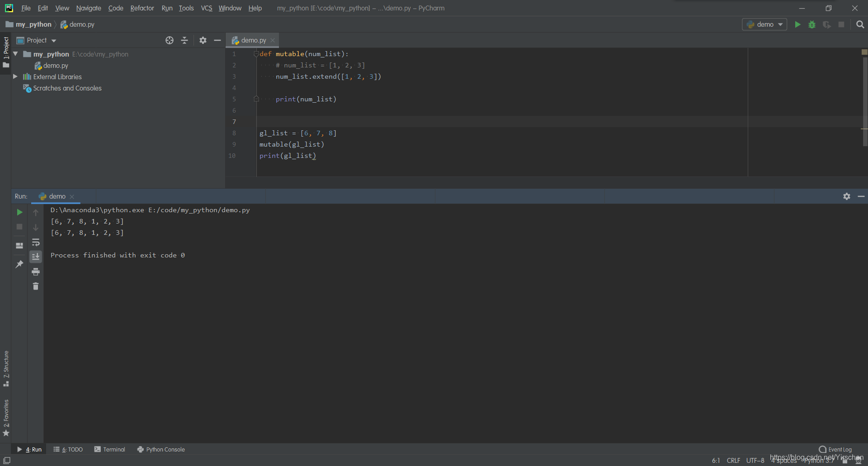Open the Event Log

[x=835, y=449]
